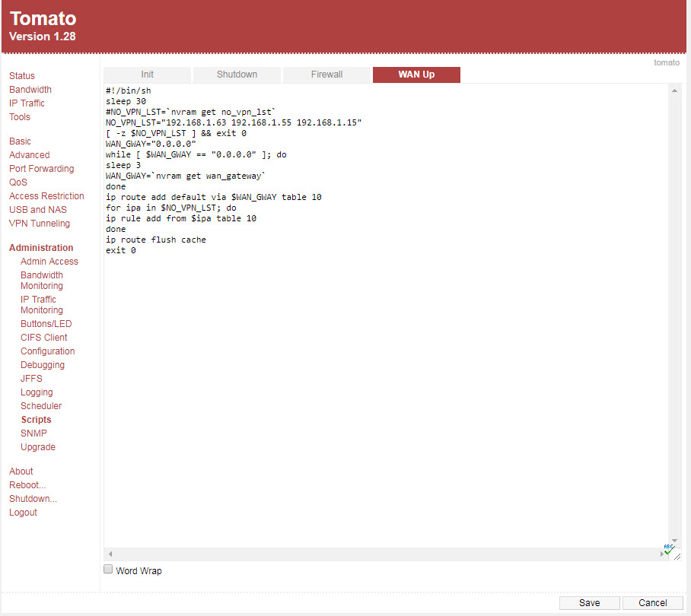
Task: Save the script changes
Action: click(x=589, y=603)
